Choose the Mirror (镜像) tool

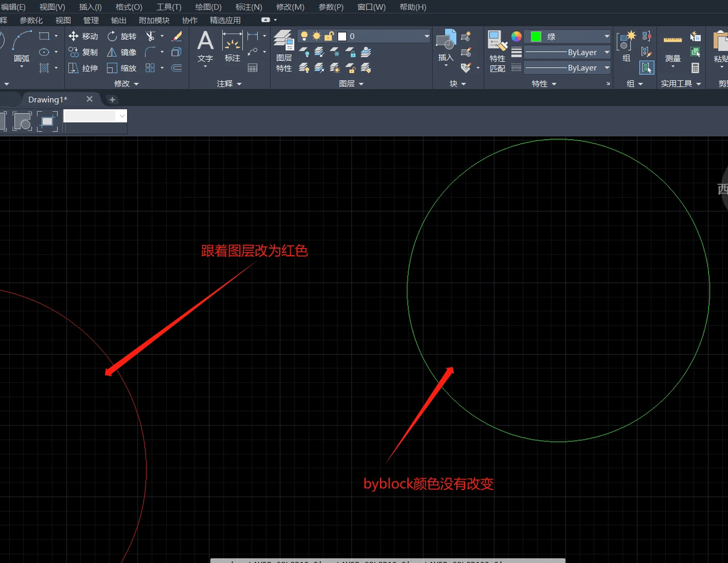point(122,52)
